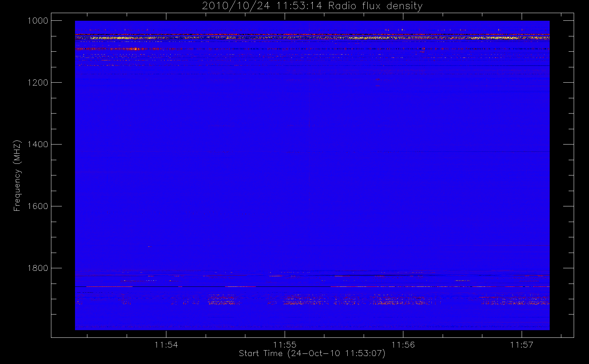Click the 1200 frequency tick label
Viewport: 589px width, 364px height.
click(38, 83)
